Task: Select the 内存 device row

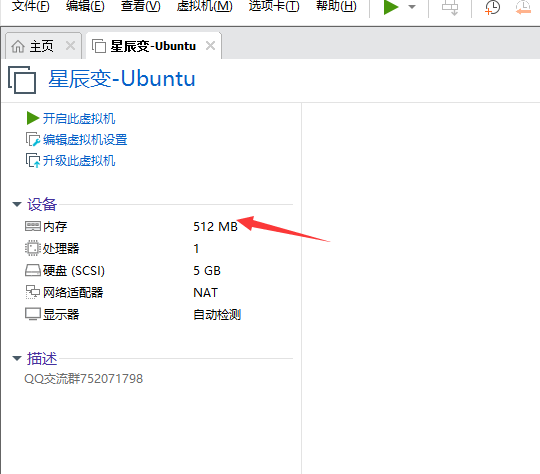Action: point(158,226)
